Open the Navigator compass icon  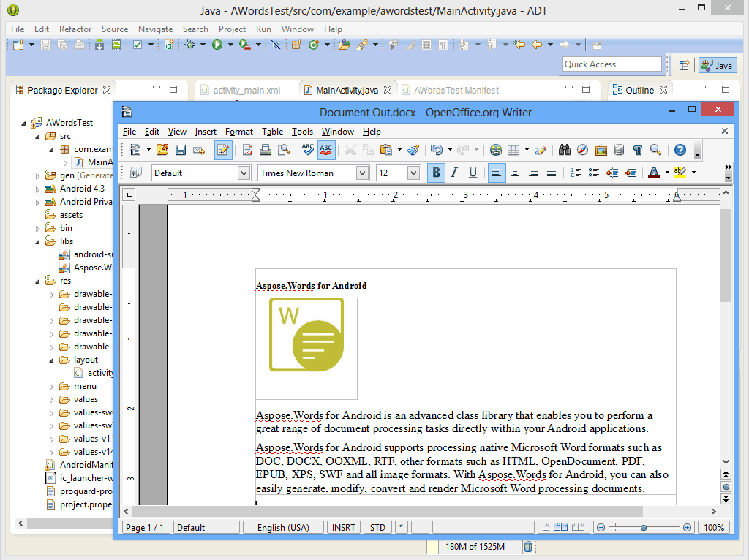tap(582, 150)
